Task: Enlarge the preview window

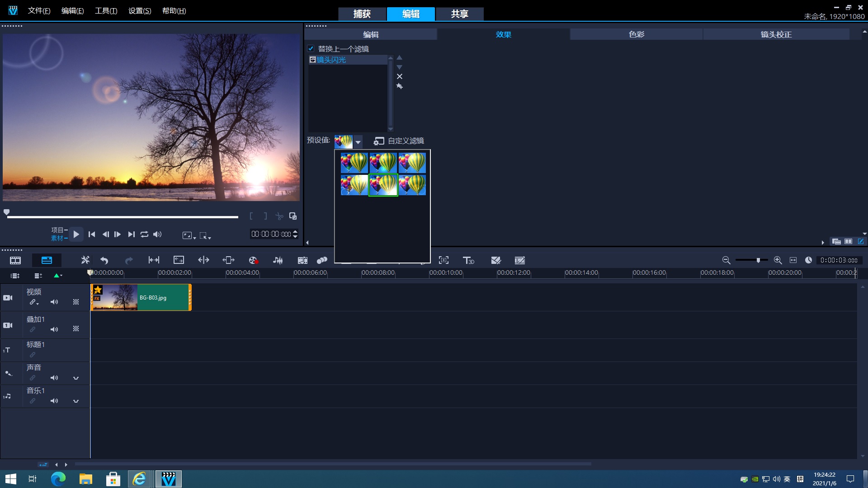Action: (293, 216)
